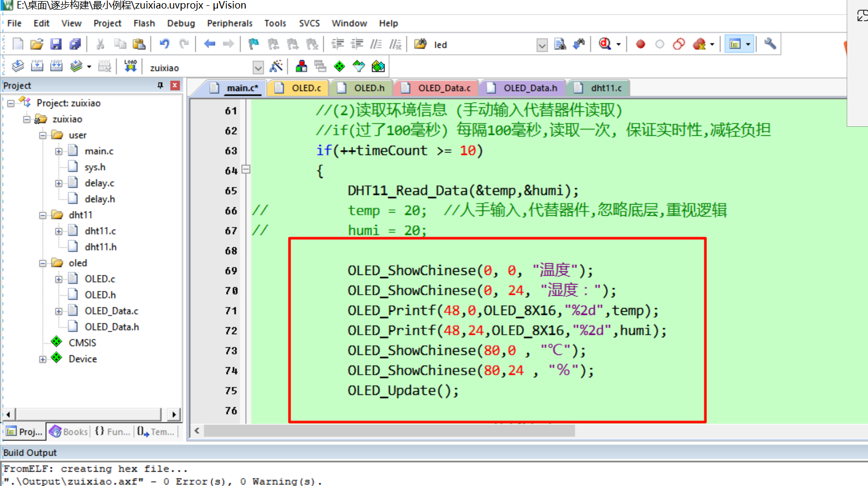868x486 pixels.
Task: Open the Debug menu
Action: pos(181,23)
